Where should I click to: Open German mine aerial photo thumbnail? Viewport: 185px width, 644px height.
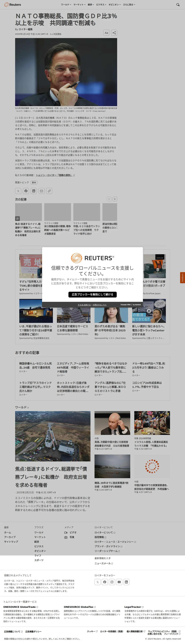53,436
